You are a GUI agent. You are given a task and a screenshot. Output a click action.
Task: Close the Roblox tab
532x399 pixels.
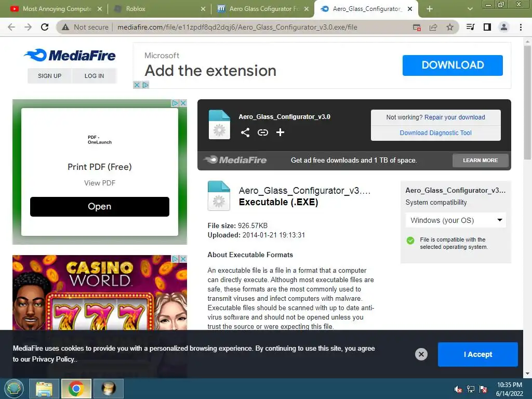203,9
